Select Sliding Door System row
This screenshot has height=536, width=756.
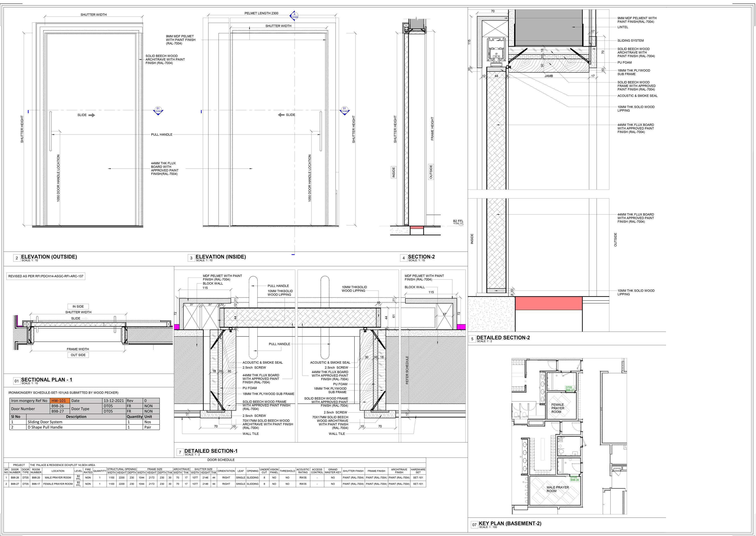pos(84,422)
